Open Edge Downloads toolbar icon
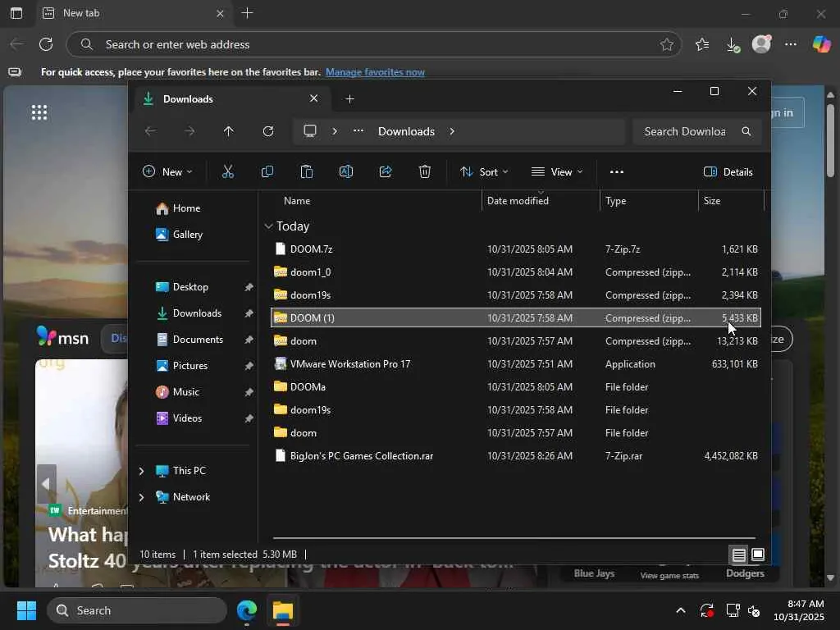Screen dimensions: 840x630 [x=733, y=44]
